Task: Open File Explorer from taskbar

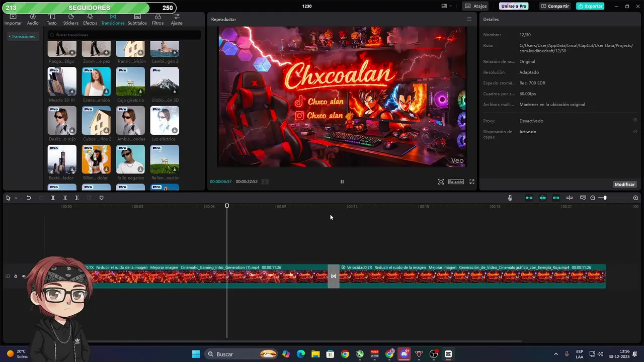Action: 315,354
